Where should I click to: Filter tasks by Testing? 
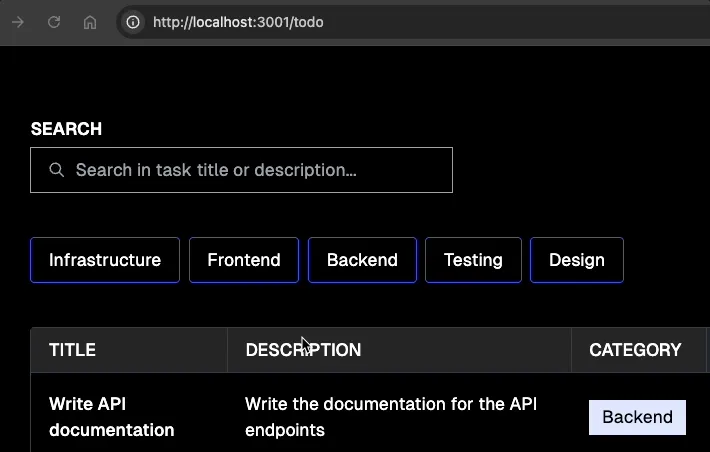click(473, 260)
